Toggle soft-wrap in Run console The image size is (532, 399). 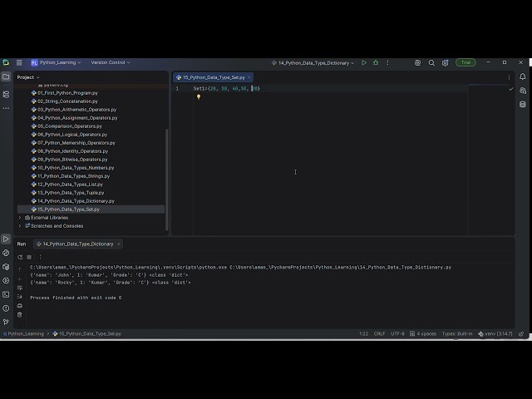coord(20,288)
